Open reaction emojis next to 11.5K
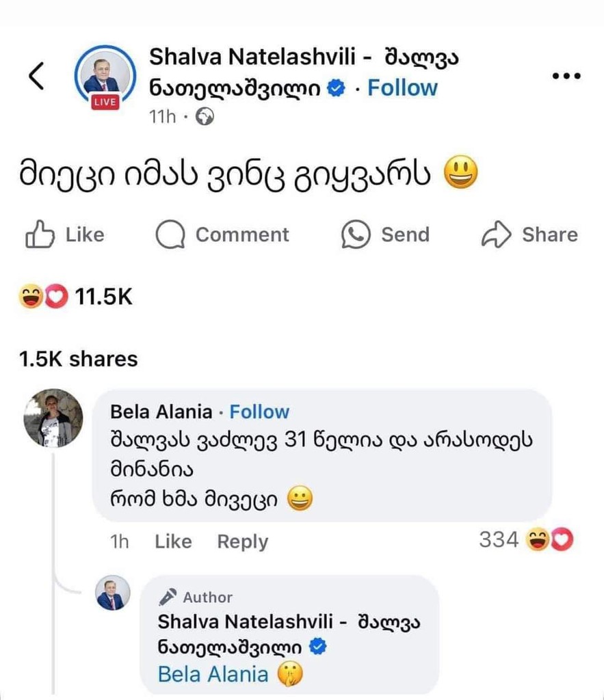The height and width of the screenshot is (700, 604). click(x=43, y=297)
